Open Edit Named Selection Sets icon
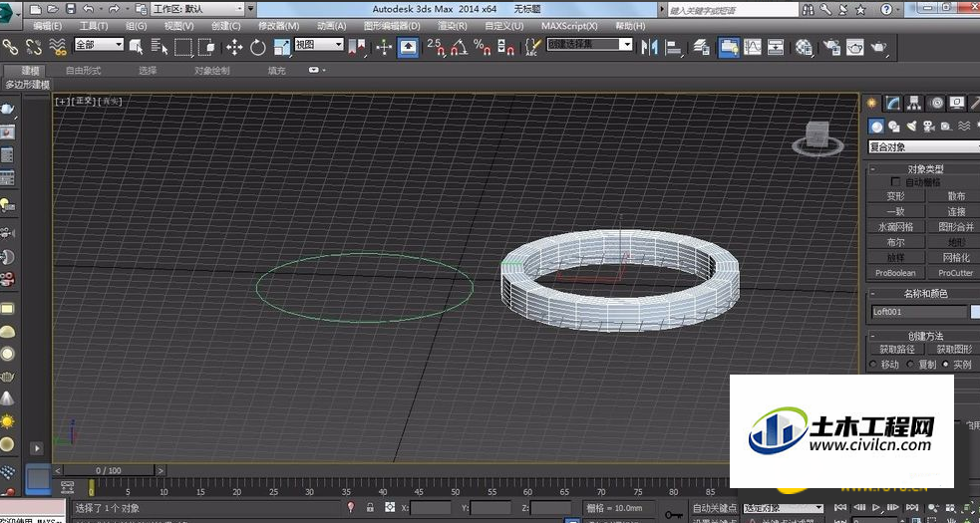The height and width of the screenshot is (523, 980). (x=532, y=47)
